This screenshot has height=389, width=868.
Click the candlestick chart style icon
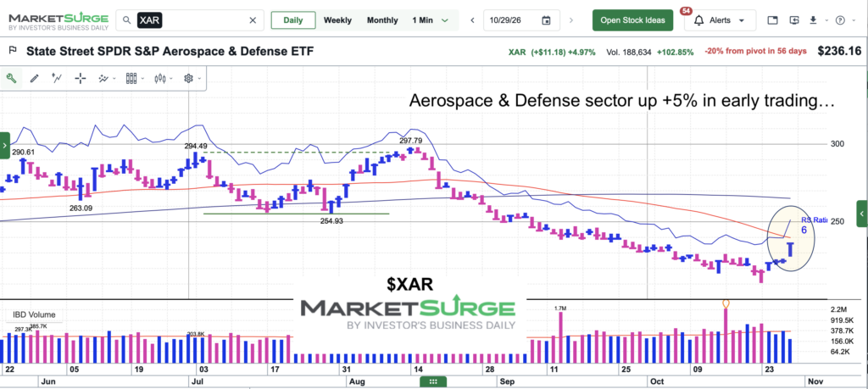coord(160,79)
